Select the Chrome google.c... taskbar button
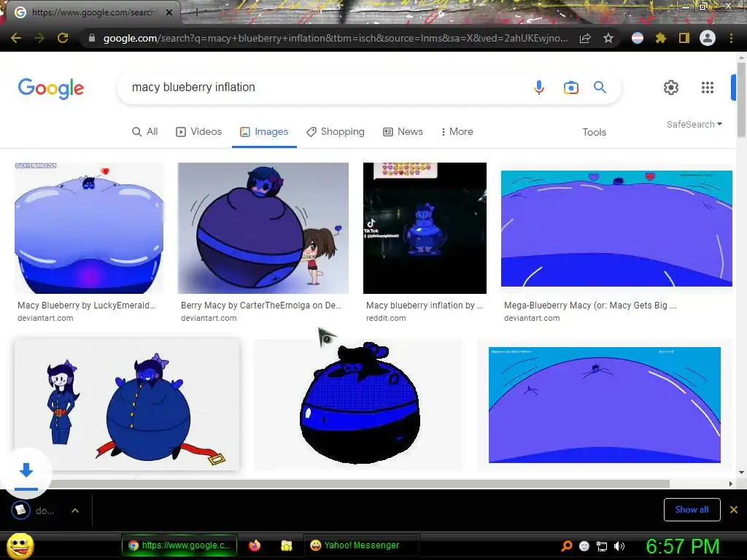Screen dimensions: 747x560 (179, 545)
